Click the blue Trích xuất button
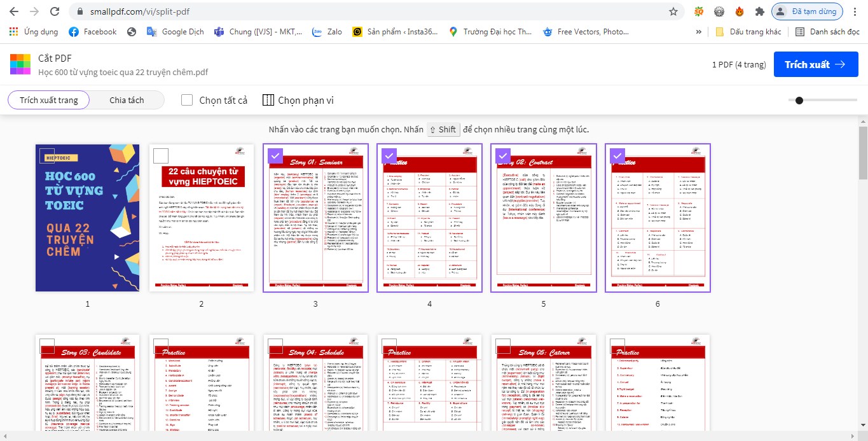868x441 pixels. tap(816, 64)
